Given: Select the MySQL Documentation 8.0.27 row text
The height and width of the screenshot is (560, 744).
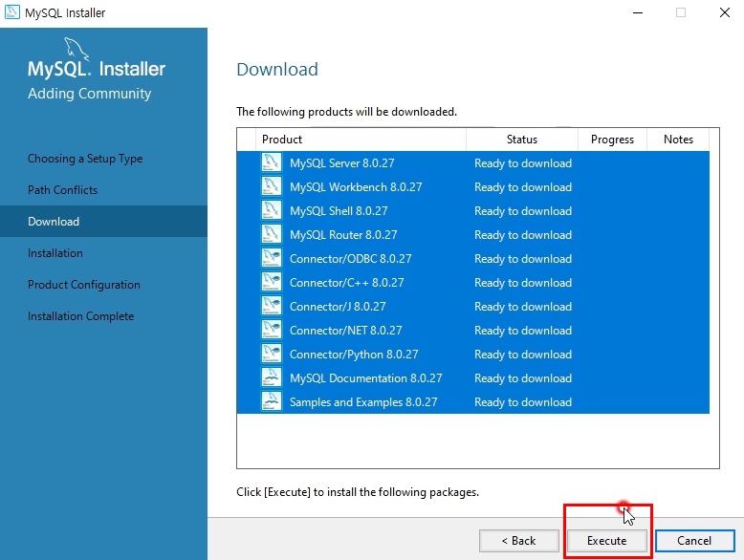Looking at the screenshot, I should [366, 378].
